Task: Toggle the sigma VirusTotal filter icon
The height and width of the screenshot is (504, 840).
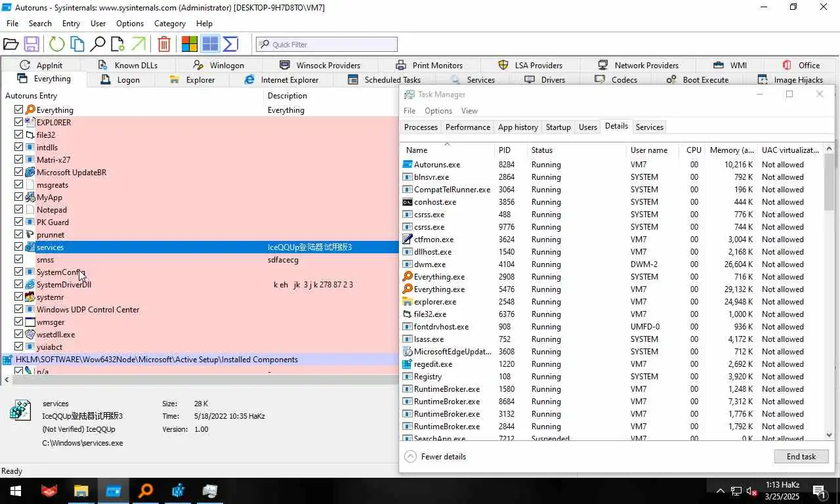Action: click(x=230, y=44)
